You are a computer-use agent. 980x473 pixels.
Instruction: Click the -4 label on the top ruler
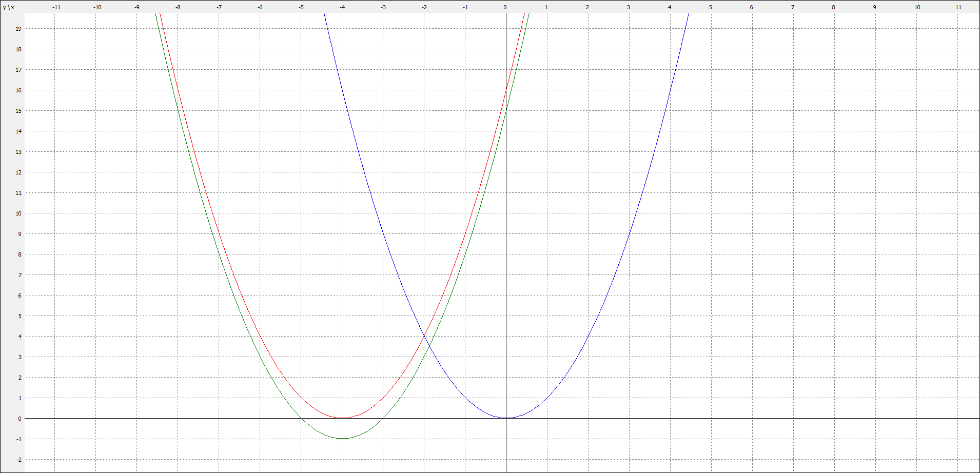point(342,7)
